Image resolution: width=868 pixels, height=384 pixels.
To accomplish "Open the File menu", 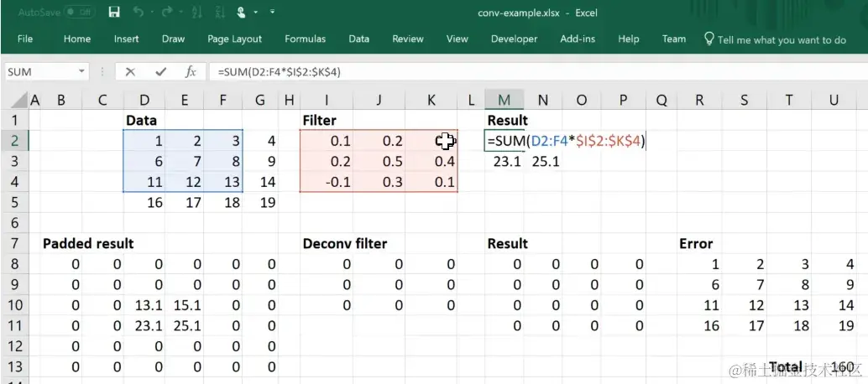I will (25, 39).
